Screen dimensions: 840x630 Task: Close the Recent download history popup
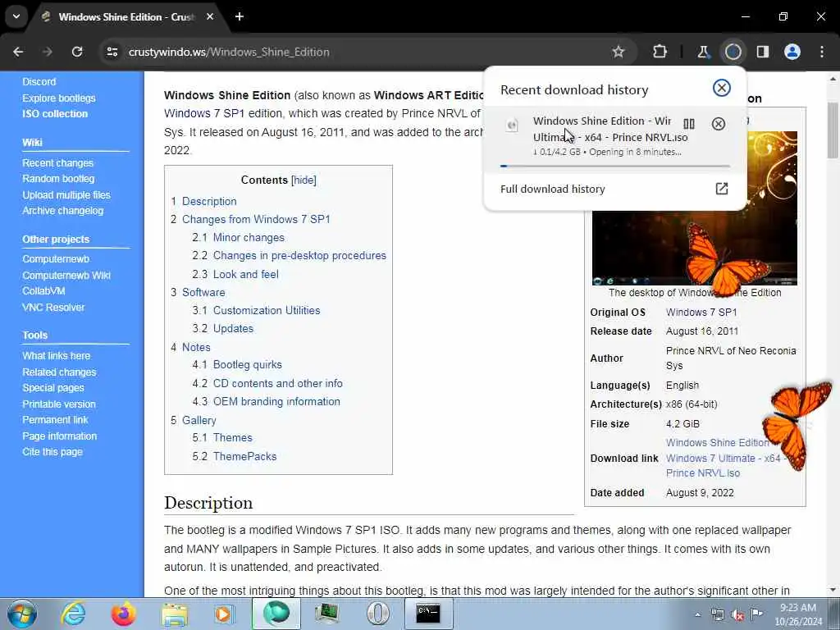click(722, 88)
